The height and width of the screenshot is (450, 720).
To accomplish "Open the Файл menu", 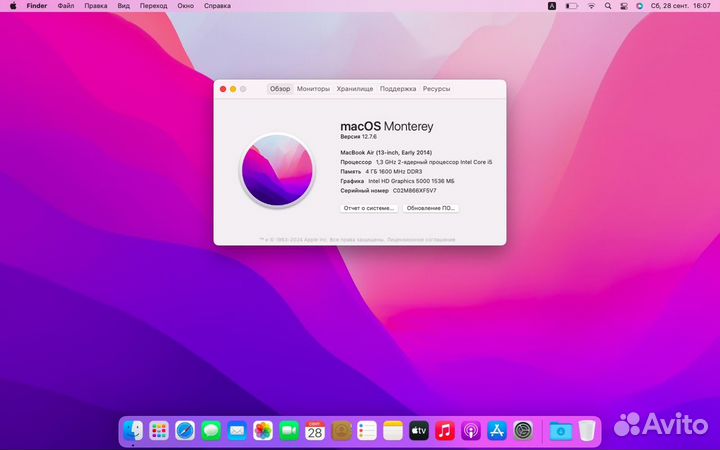I will click(66, 6).
